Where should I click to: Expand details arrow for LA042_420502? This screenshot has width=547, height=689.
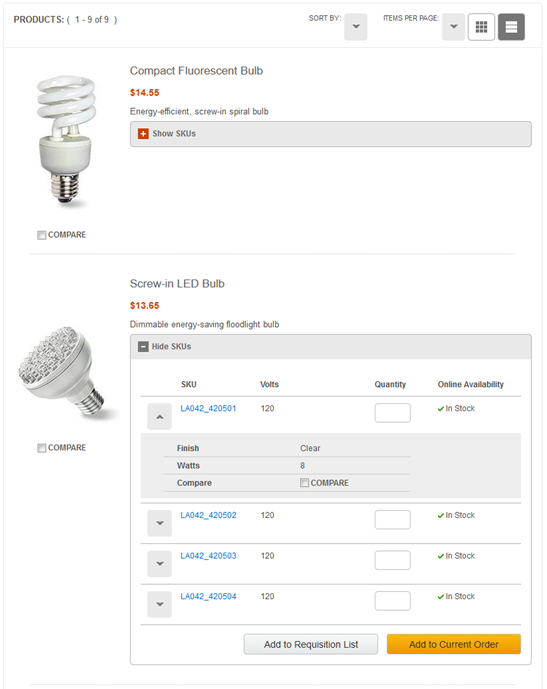[x=159, y=523]
